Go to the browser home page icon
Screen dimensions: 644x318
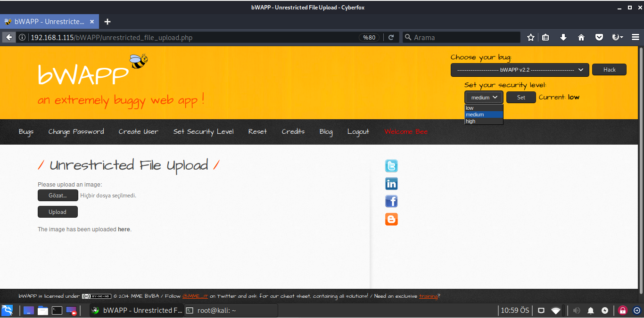point(581,37)
